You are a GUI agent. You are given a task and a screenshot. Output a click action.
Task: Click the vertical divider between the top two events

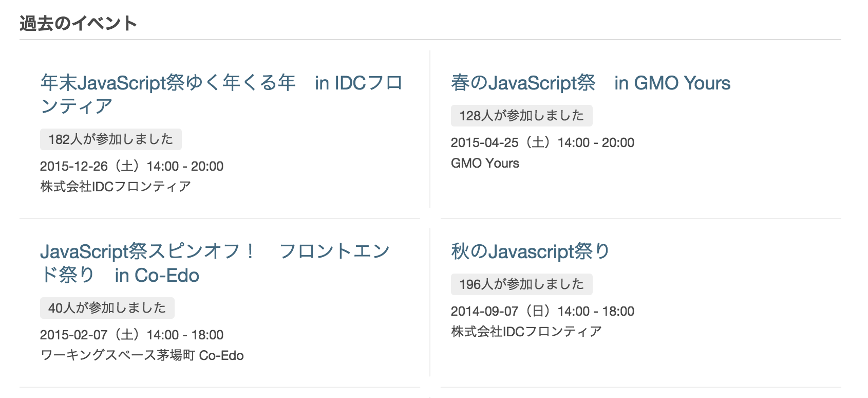click(430, 129)
